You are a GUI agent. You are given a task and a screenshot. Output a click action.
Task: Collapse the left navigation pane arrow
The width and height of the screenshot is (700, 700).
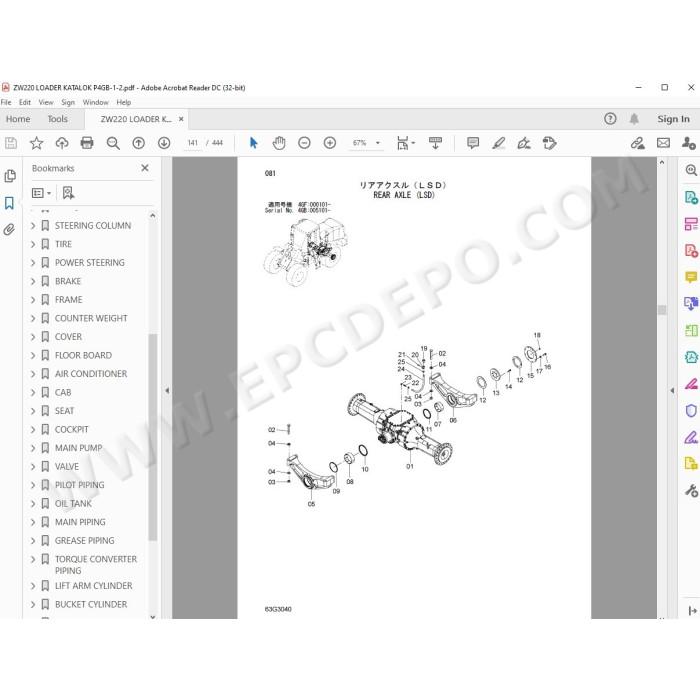pyautogui.click(x=167, y=391)
